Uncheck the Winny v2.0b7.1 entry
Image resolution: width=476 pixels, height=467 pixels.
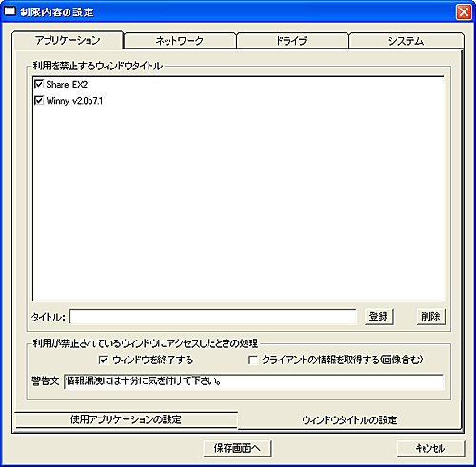(x=39, y=101)
